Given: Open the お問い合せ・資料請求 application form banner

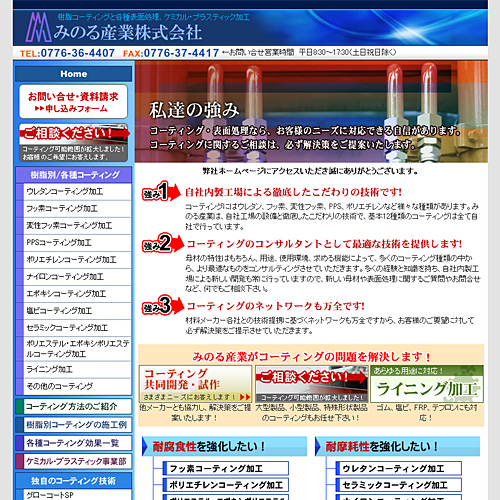Looking at the screenshot, I should click(73, 101).
